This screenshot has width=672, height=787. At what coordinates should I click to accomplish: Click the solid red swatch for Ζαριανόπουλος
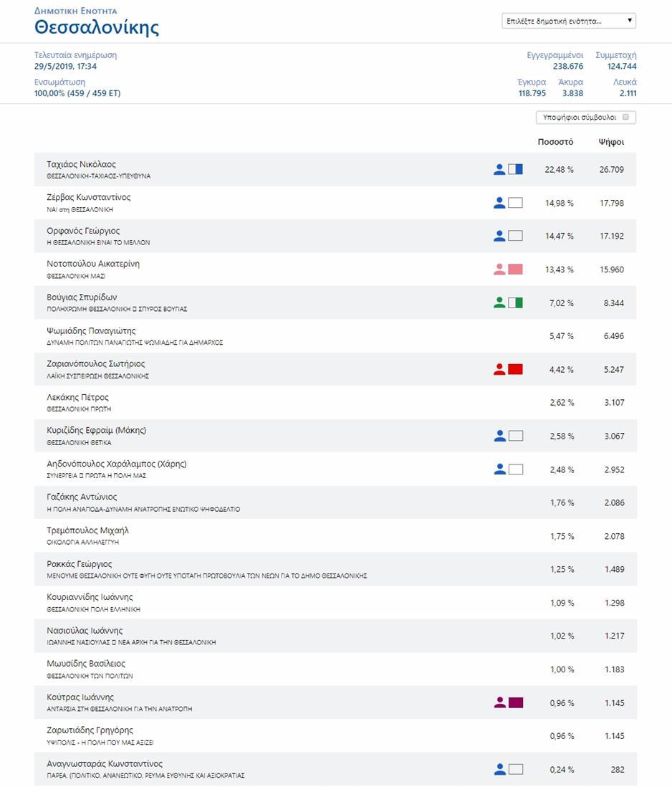point(515,370)
